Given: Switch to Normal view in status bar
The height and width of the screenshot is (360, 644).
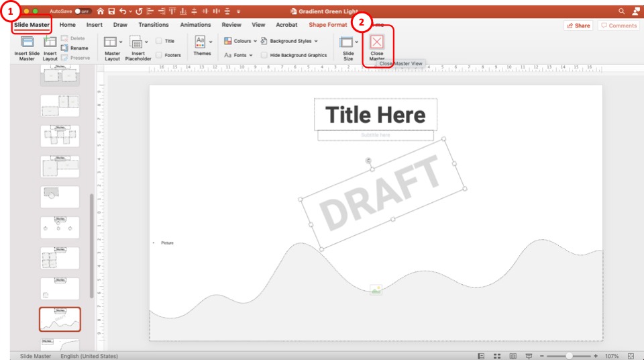Looking at the screenshot, I should pos(481,356).
